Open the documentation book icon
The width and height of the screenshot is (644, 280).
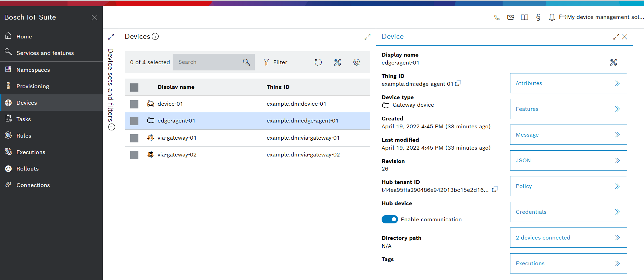524,17
